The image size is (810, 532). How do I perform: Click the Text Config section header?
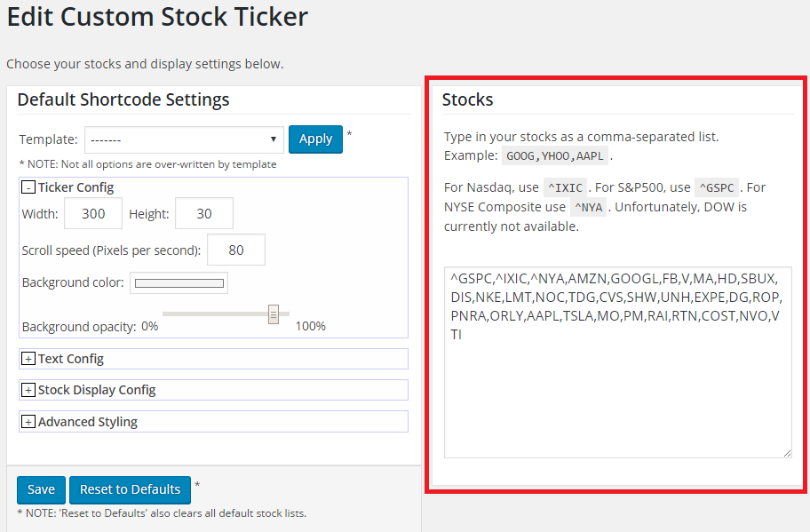point(213,359)
